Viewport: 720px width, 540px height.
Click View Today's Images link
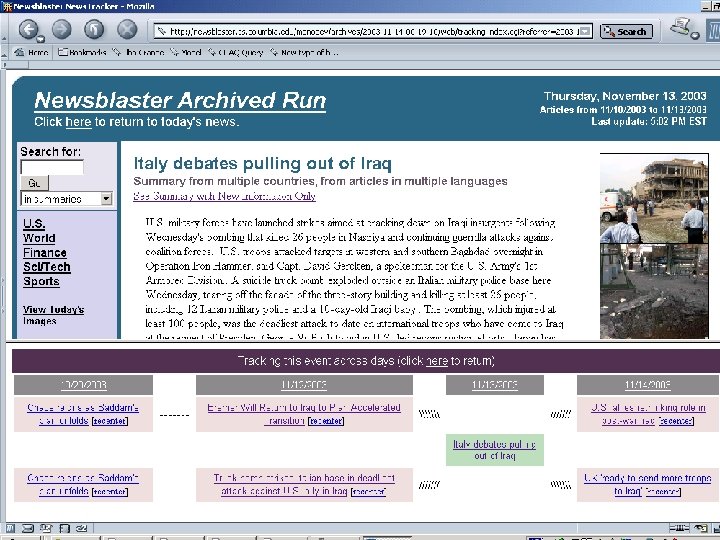coord(53,315)
